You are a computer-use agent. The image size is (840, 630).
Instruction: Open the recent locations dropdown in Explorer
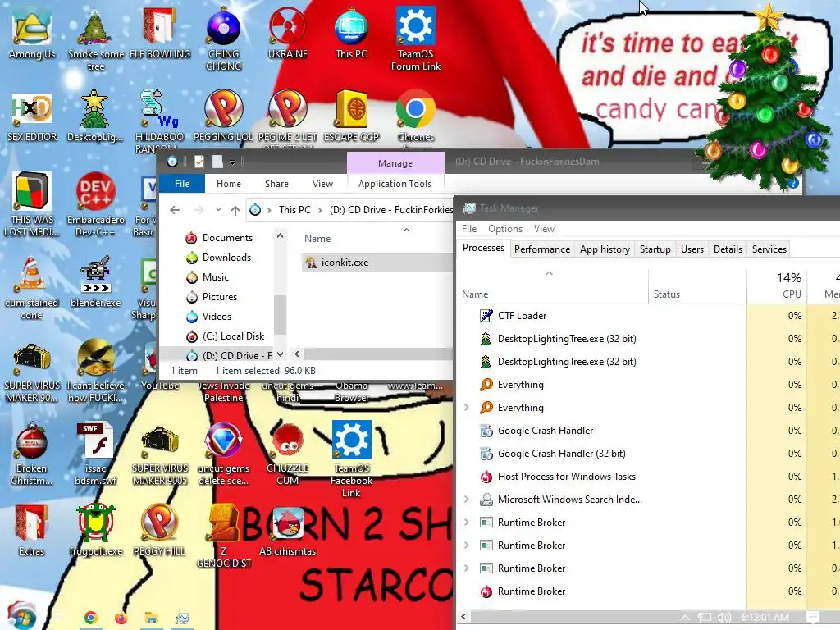click(x=218, y=210)
